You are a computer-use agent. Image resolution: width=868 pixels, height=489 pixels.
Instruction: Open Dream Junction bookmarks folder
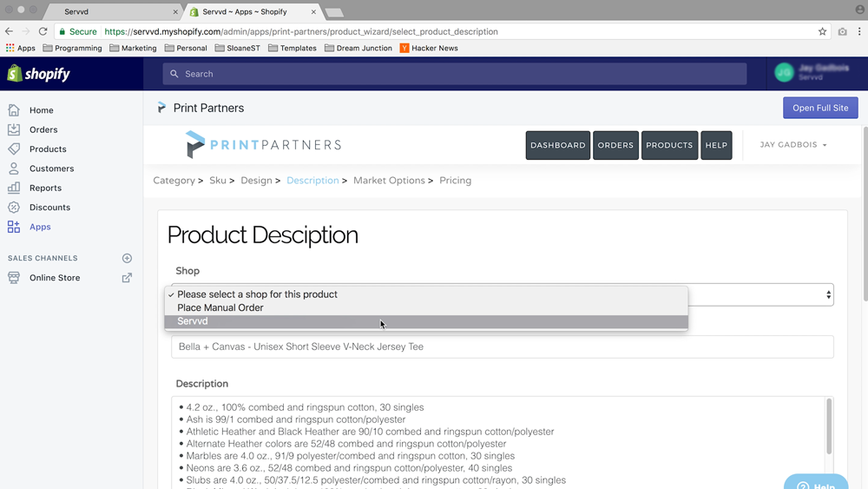358,48
